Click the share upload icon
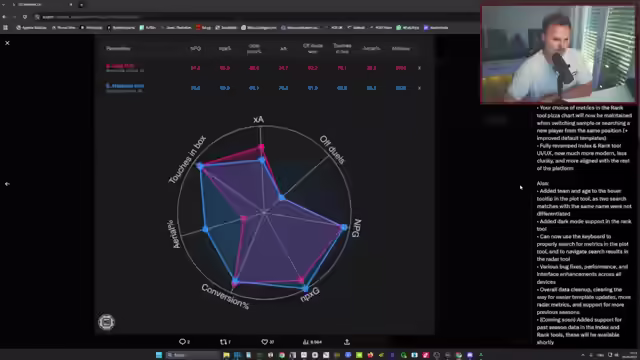The image size is (640, 360). pos(347,342)
